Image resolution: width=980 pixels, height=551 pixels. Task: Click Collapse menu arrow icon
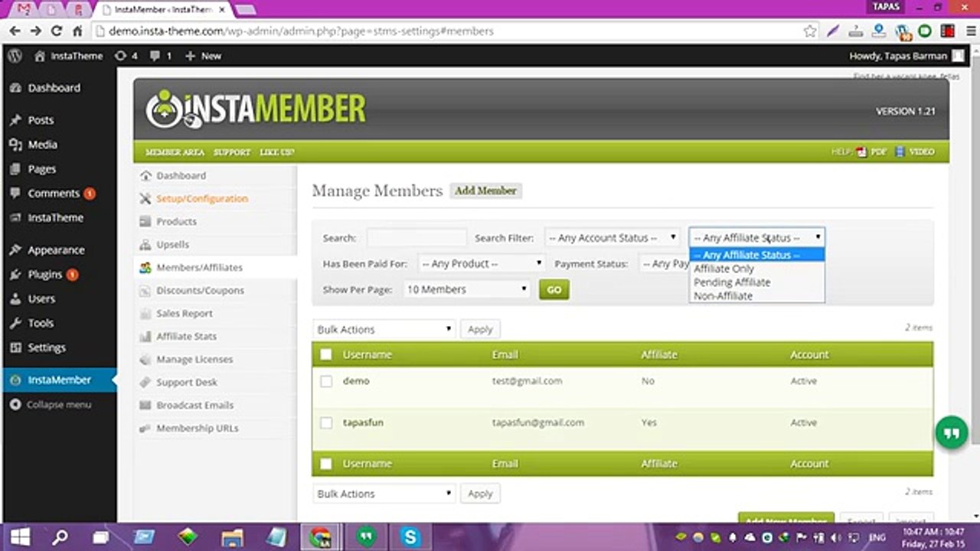(x=15, y=404)
